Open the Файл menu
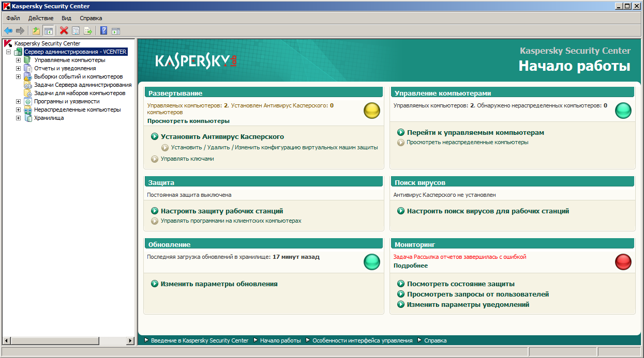The width and height of the screenshot is (644, 358). [13, 18]
